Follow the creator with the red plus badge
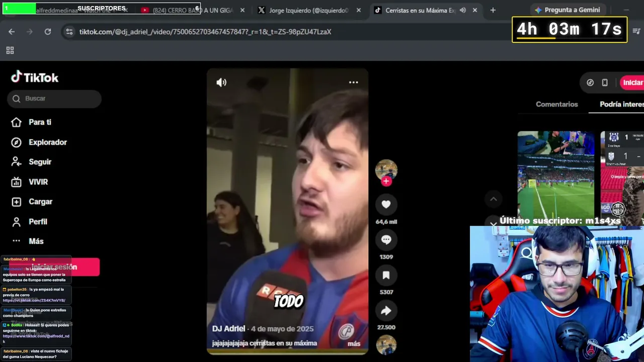The image size is (644, 362). pyautogui.click(x=386, y=181)
